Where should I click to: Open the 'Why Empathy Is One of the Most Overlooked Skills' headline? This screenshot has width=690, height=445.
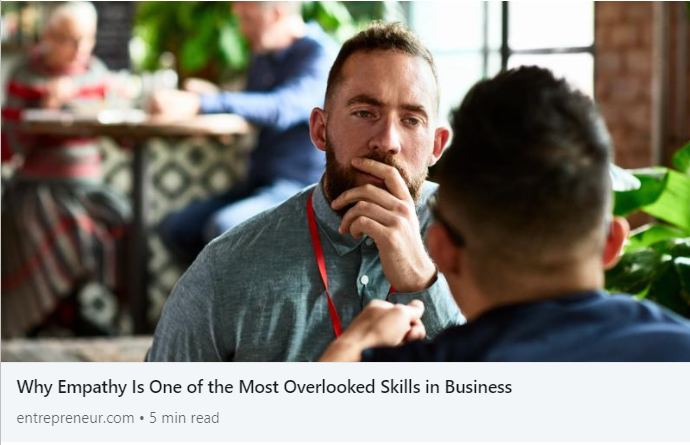point(264,387)
